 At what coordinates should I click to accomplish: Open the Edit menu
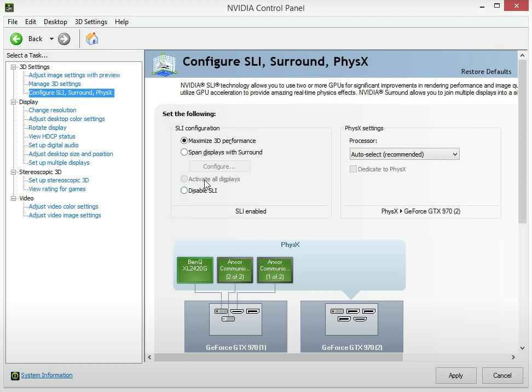point(31,22)
